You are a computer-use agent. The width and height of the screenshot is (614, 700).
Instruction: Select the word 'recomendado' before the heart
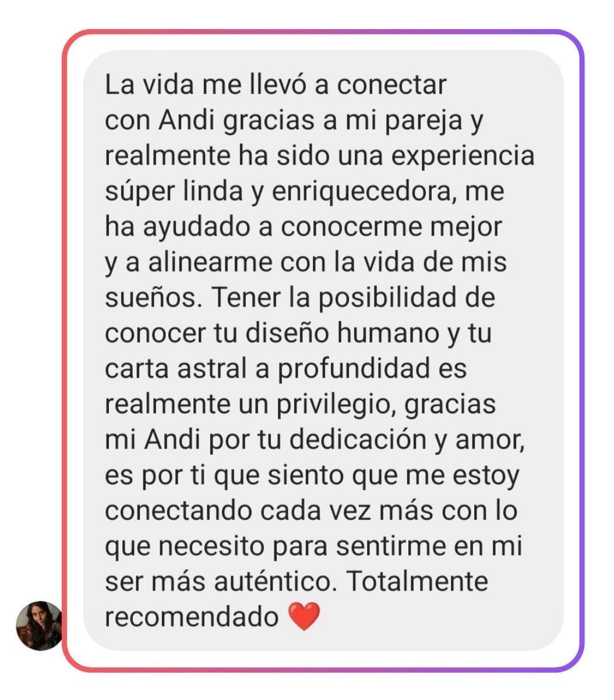point(192,617)
